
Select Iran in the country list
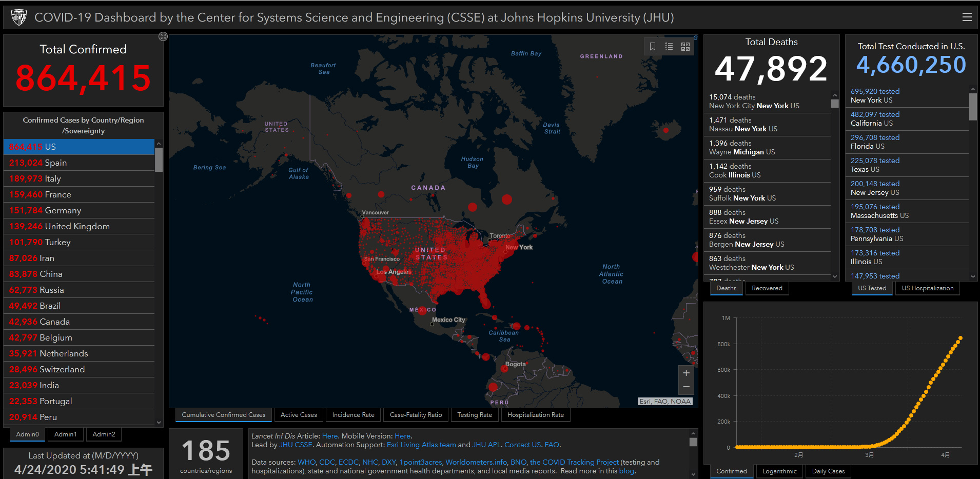pos(79,258)
